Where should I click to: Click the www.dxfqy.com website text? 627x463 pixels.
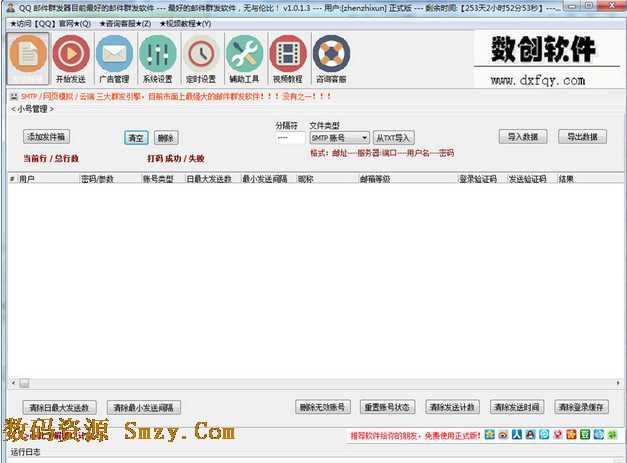[538, 80]
